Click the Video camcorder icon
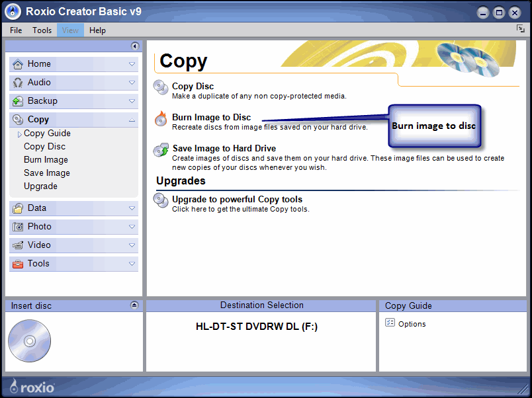 point(18,245)
